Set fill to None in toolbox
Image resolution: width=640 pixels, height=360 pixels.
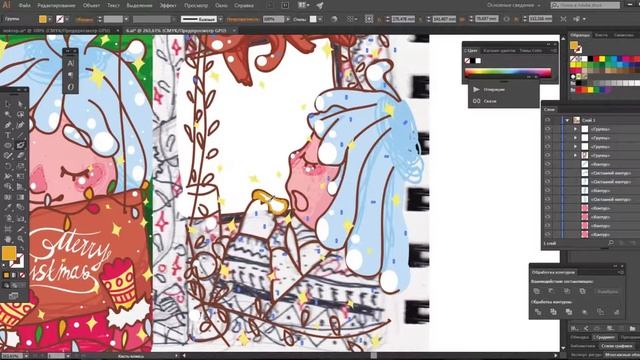pos(22,276)
